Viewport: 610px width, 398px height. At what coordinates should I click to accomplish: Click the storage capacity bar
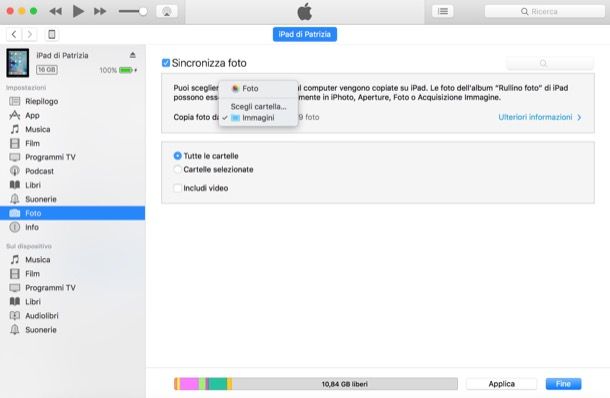tap(316, 384)
